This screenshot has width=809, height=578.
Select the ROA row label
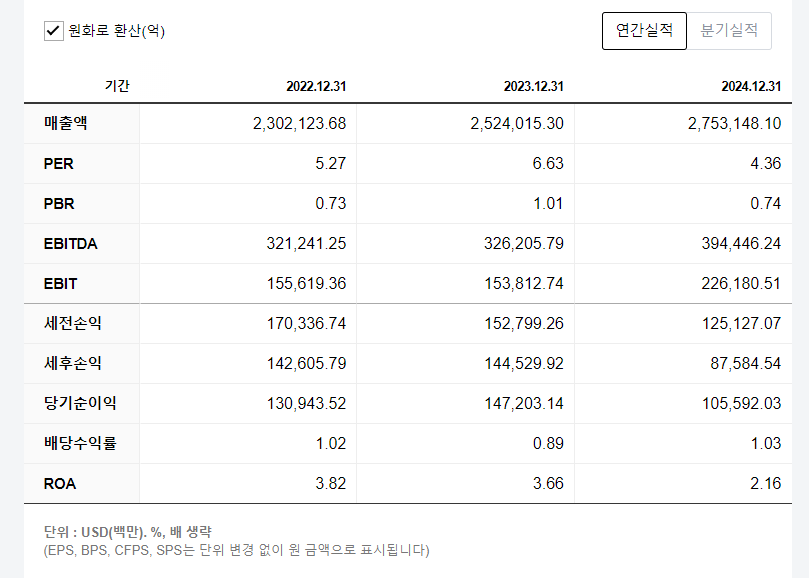point(60,484)
